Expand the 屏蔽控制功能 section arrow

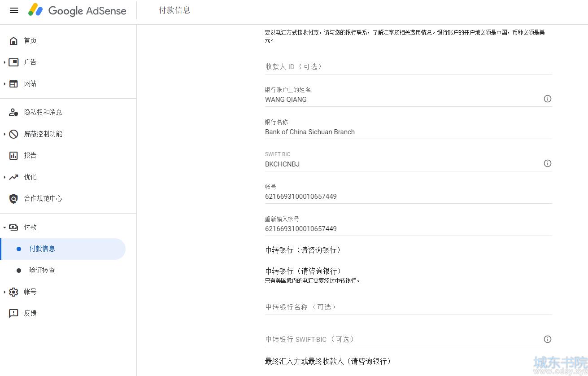click(4, 134)
